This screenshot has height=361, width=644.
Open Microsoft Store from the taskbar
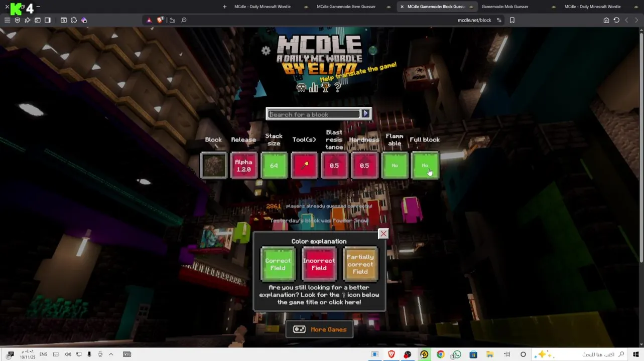coord(473,354)
